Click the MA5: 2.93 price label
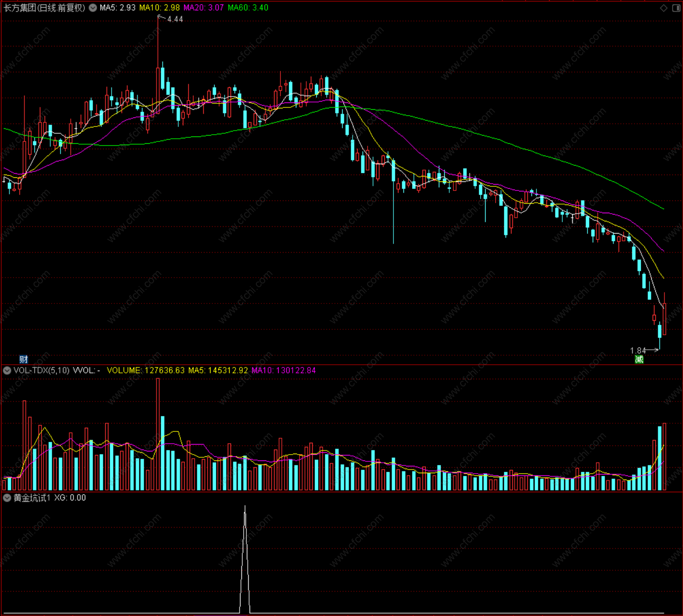The height and width of the screenshot is (616, 683). point(118,8)
